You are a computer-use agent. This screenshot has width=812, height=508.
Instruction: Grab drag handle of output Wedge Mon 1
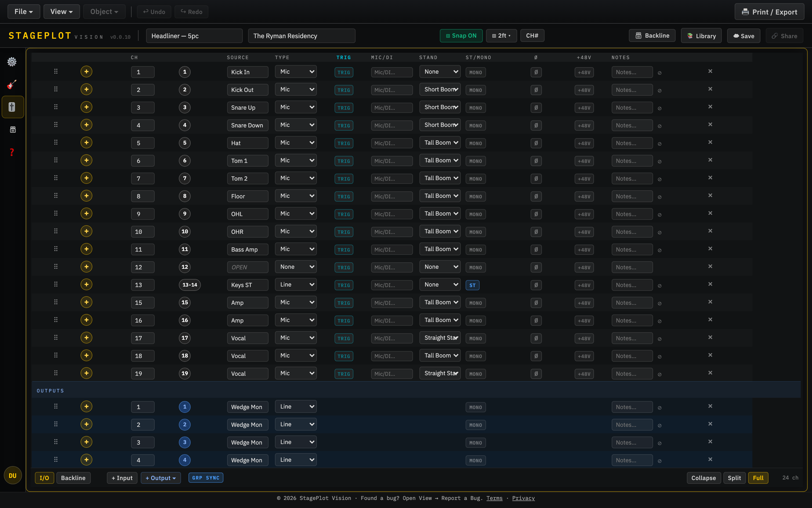click(56, 406)
